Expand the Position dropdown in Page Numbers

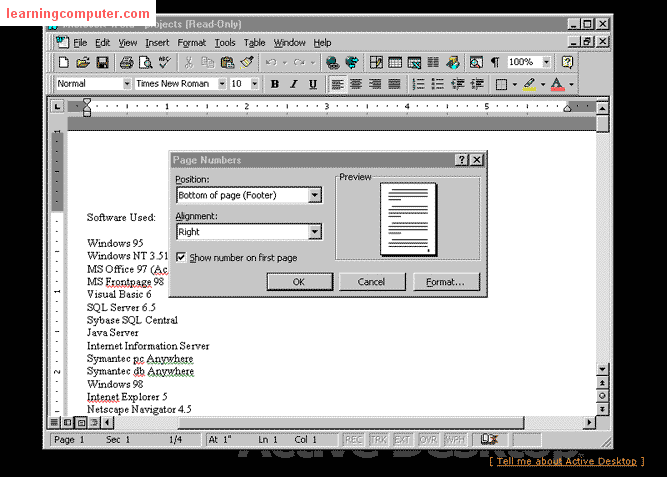[314, 195]
